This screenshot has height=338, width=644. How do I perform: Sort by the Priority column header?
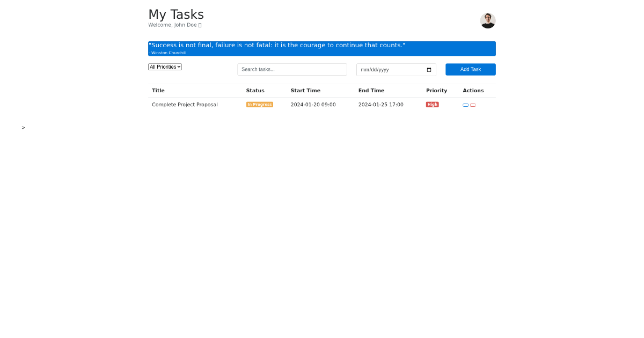point(436,90)
